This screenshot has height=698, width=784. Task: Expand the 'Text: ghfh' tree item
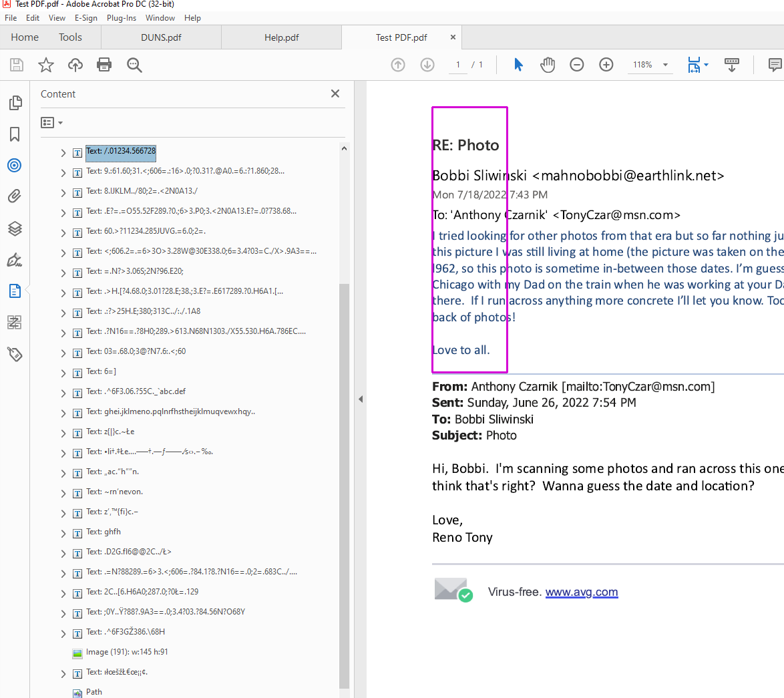coord(62,532)
